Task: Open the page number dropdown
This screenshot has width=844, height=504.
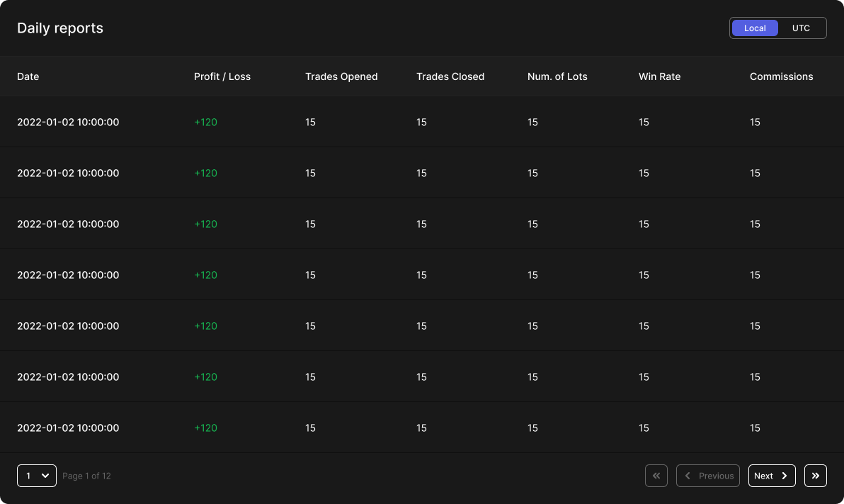Action: click(36, 476)
